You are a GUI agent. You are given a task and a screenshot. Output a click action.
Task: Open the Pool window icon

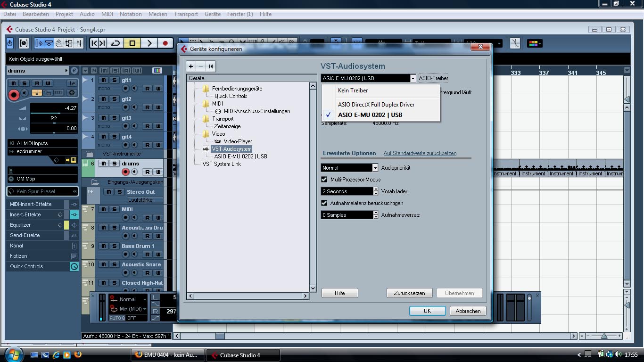[x=69, y=43]
